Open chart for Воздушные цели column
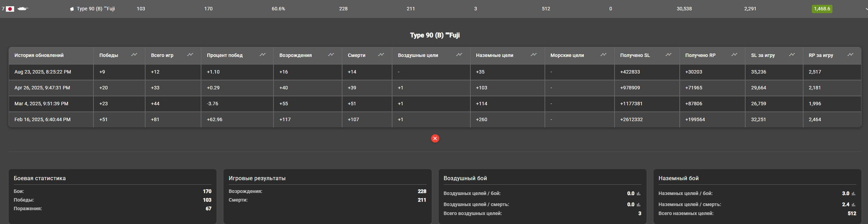Image resolution: width=868 pixels, height=224 pixels. tap(459, 55)
